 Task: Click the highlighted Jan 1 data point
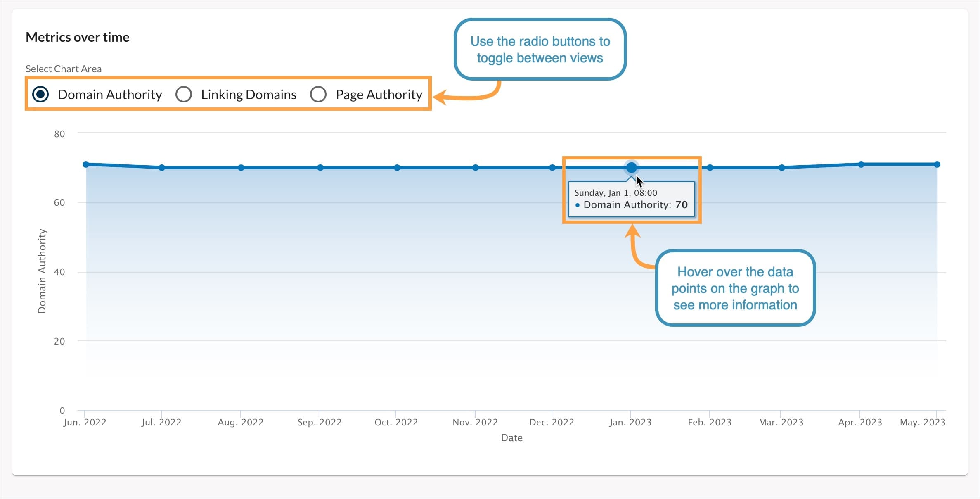pyautogui.click(x=631, y=167)
